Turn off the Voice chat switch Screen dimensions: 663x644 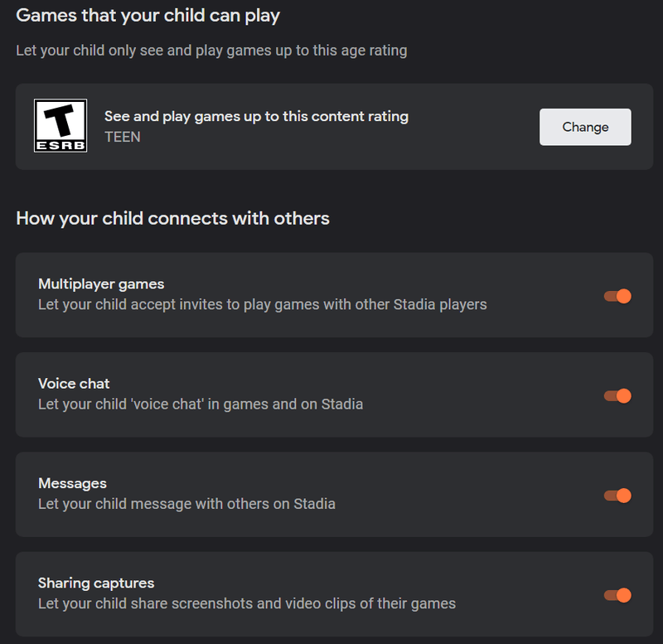(x=618, y=395)
